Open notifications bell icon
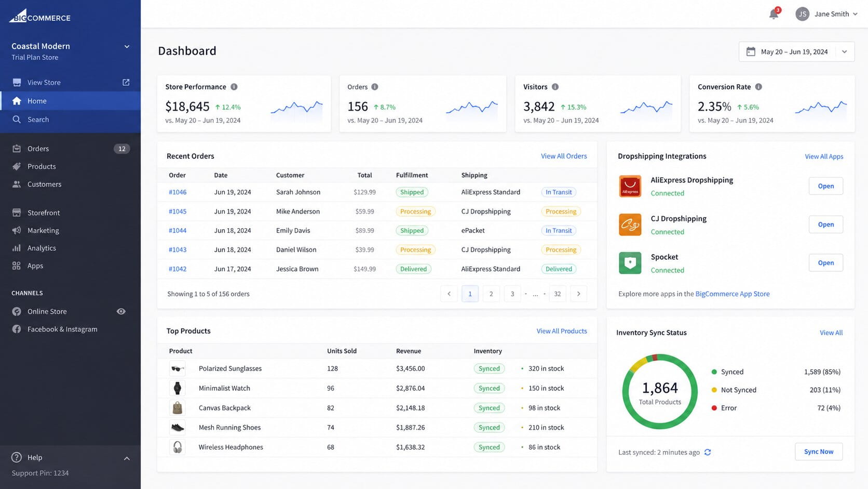This screenshot has height=489, width=868. pos(774,14)
